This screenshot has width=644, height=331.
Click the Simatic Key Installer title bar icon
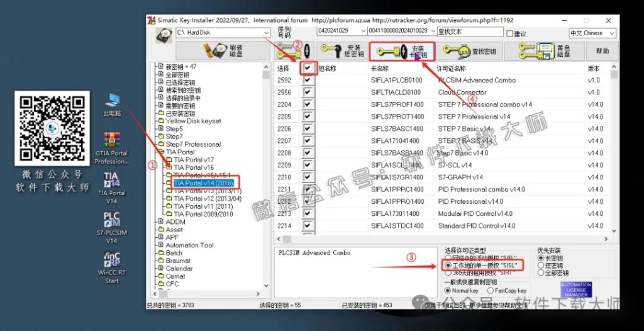coord(152,20)
